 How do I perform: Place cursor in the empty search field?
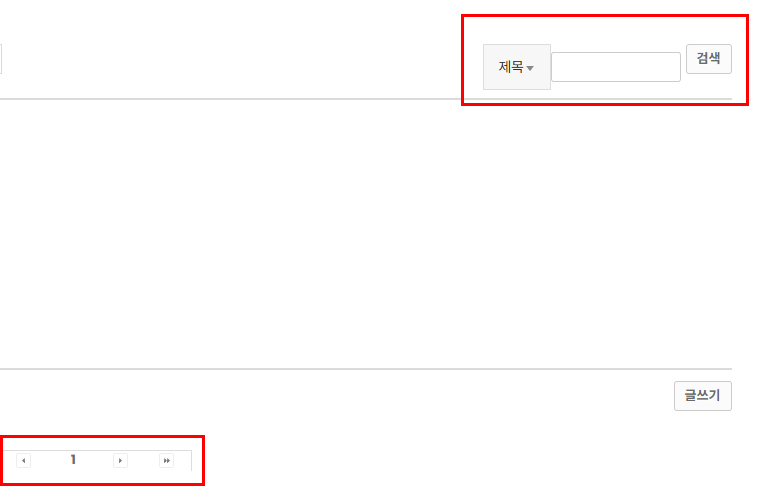616,67
